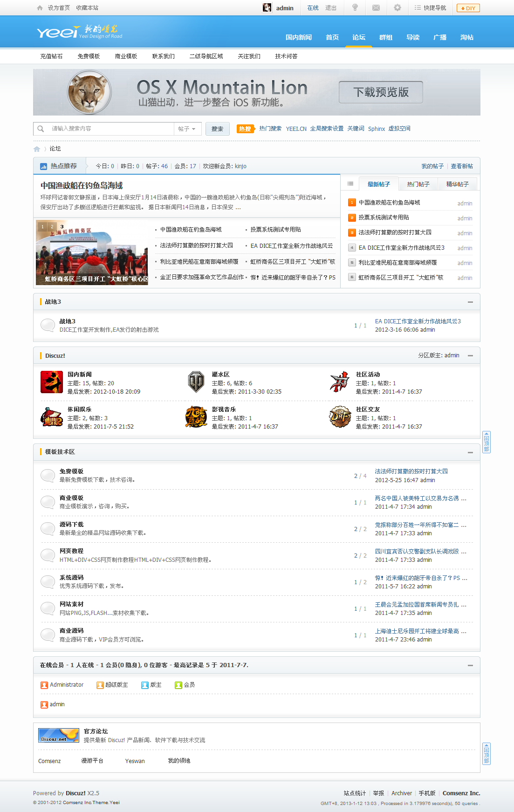Open the 快捷导航 quick navigation menu
514x812 pixels.
click(430, 8)
